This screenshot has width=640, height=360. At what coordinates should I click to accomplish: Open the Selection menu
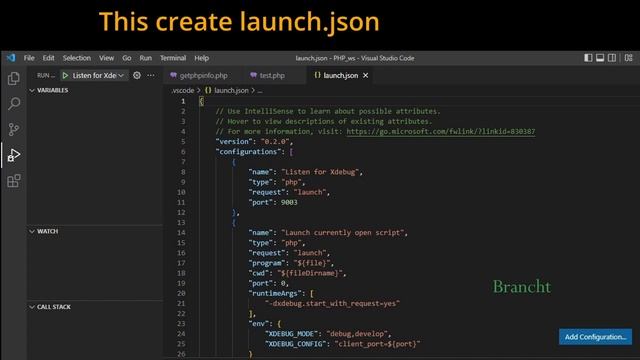pos(76,58)
